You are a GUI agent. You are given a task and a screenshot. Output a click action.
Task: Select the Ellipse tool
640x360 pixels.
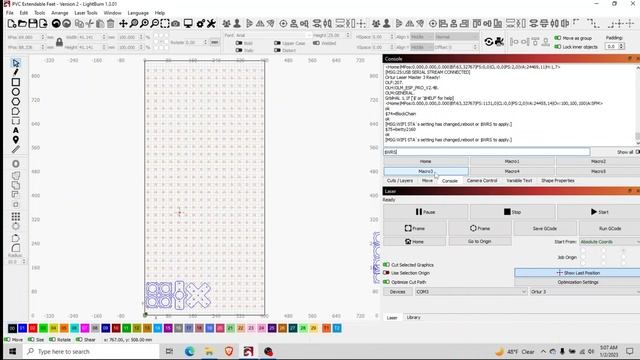pyautogui.click(x=16, y=92)
